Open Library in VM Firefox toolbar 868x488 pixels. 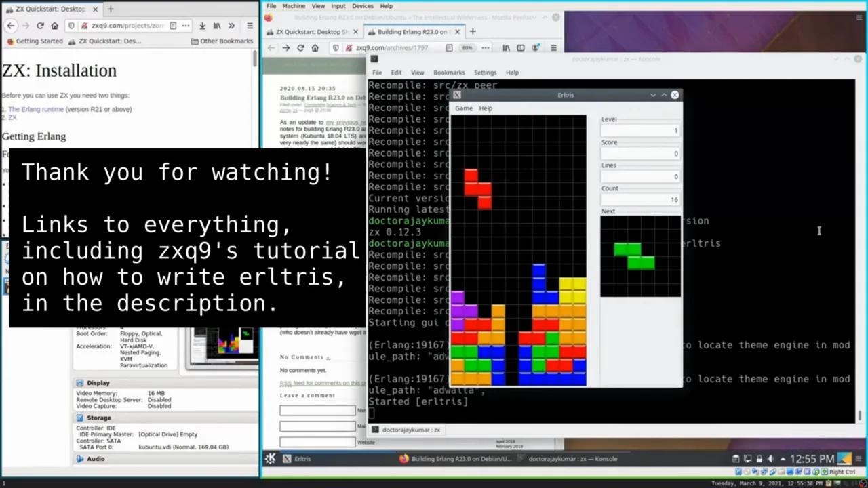pos(506,48)
